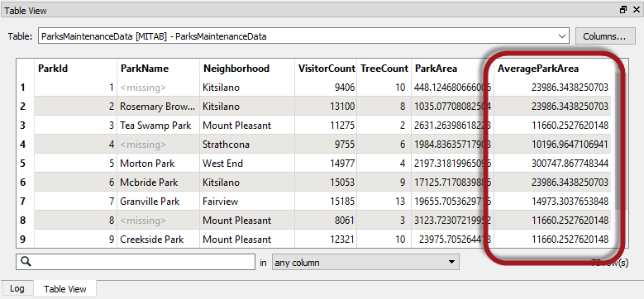Click the 'Strathcona' neighborhood cell
The width and height of the screenshot is (644, 299).
coord(247,145)
